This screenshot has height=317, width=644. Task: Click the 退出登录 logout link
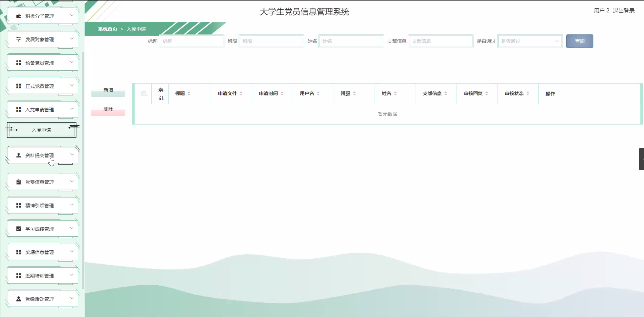pyautogui.click(x=623, y=11)
